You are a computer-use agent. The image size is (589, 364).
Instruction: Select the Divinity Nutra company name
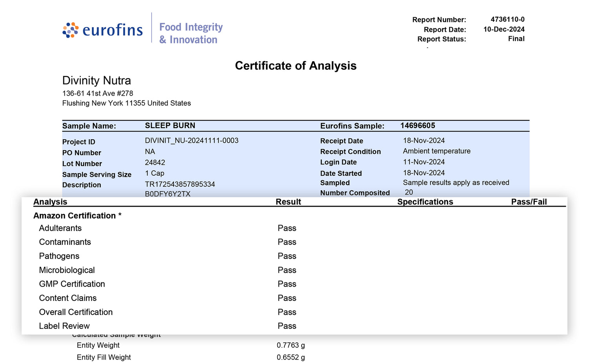point(97,80)
